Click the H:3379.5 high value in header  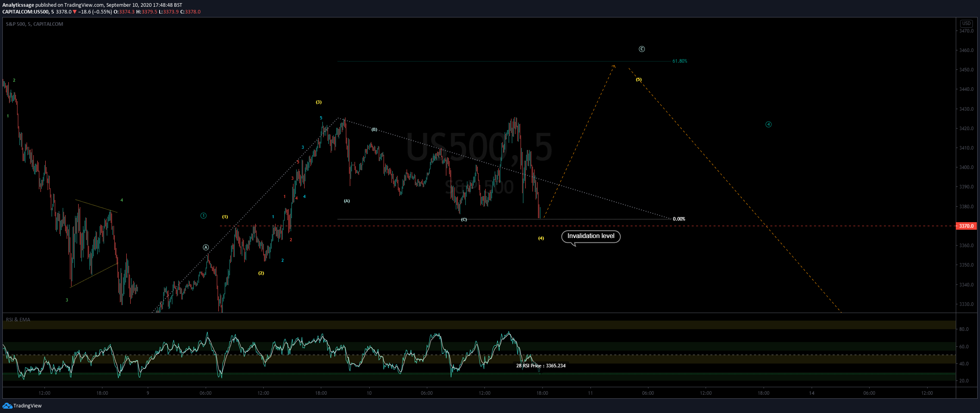tap(147, 12)
